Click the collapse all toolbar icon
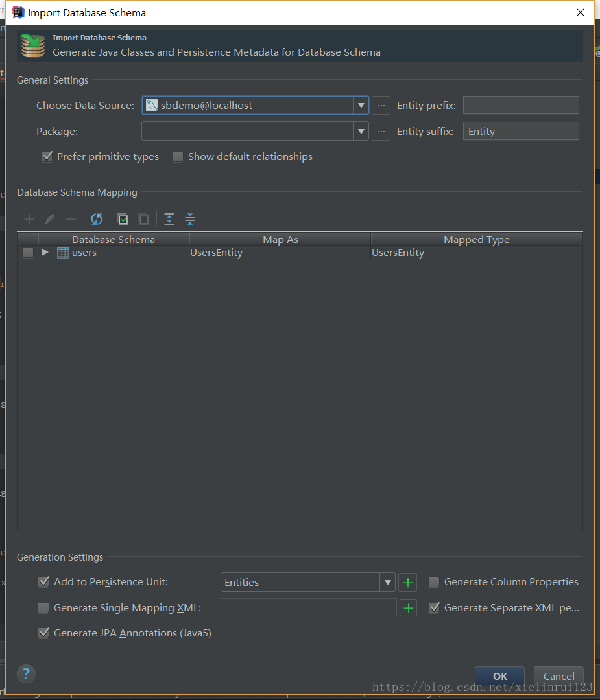This screenshot has width=600, height=700. 190,220
